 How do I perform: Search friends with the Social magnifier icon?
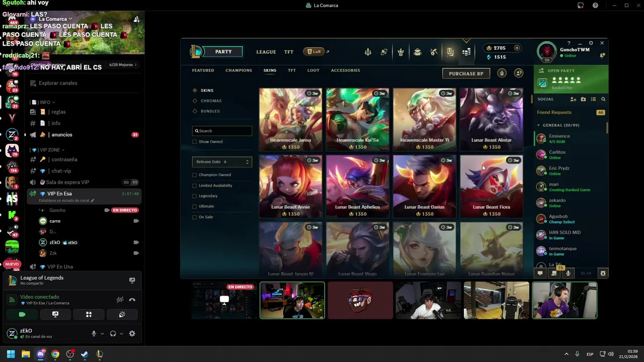(x=603, y=99)
